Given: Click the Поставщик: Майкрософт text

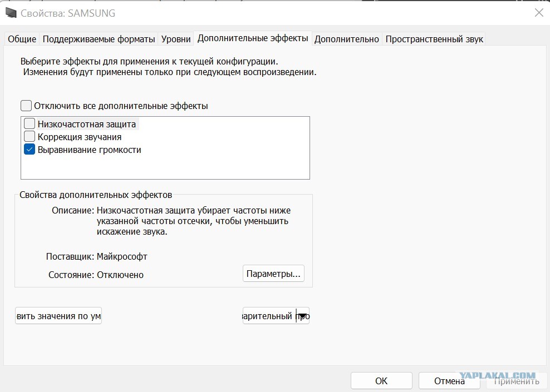Looking at the screenshot, I should (96, 256).
